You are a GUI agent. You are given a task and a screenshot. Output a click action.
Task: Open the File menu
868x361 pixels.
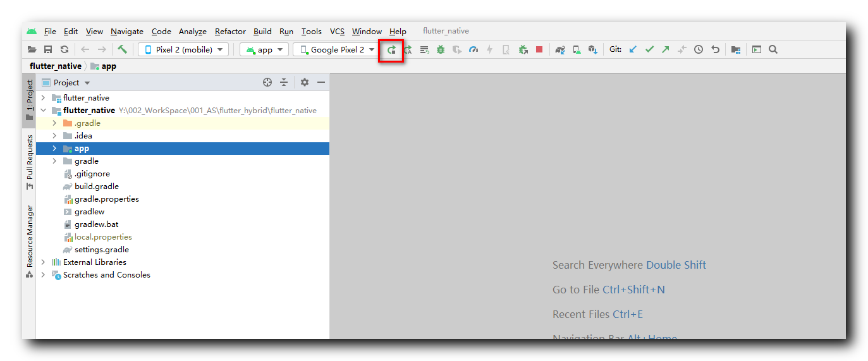click(x=50, y=31)
